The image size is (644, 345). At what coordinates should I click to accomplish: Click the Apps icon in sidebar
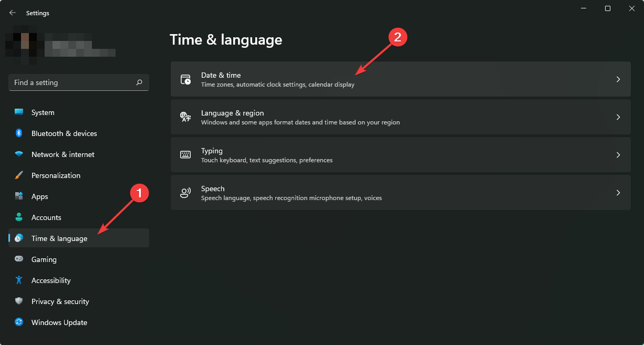[x=19, y=196]
